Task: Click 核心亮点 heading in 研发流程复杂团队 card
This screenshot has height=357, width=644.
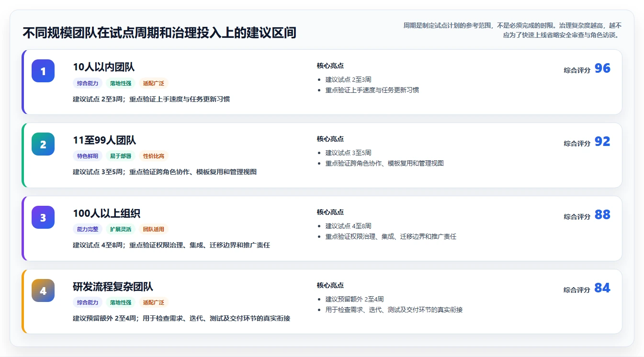Action: point(330,285)
